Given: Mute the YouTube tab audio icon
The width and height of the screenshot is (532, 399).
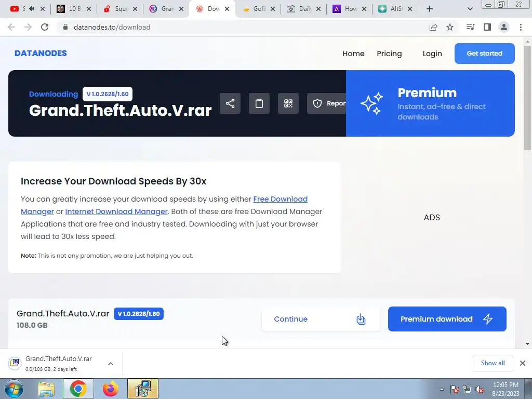Looking at the screenshot, I should click(x=32, y=9).
